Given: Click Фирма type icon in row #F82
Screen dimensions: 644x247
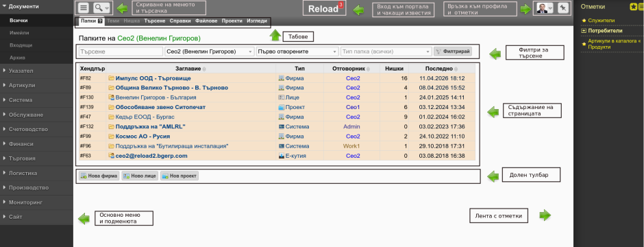Looking at the screenshot, I should coord(282,78).
